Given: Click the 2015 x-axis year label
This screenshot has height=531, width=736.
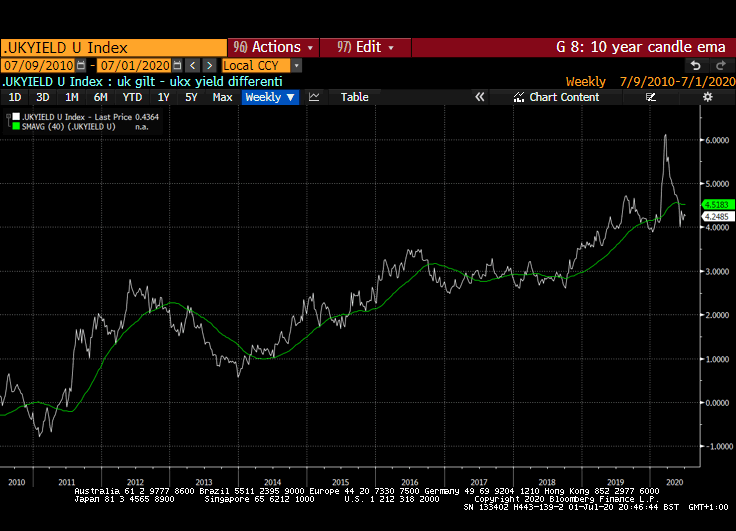Looking at the screenshot, I should [x=340, y=482].
